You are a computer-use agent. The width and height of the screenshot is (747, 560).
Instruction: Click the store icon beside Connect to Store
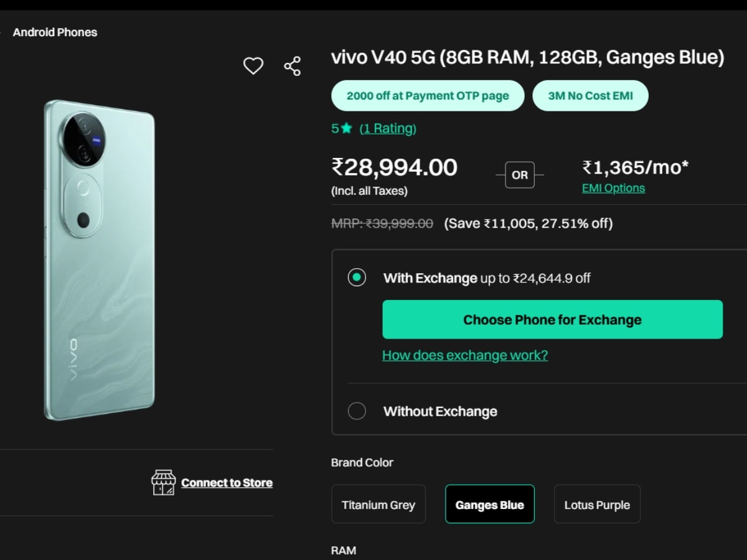click(x=163, y=483)
